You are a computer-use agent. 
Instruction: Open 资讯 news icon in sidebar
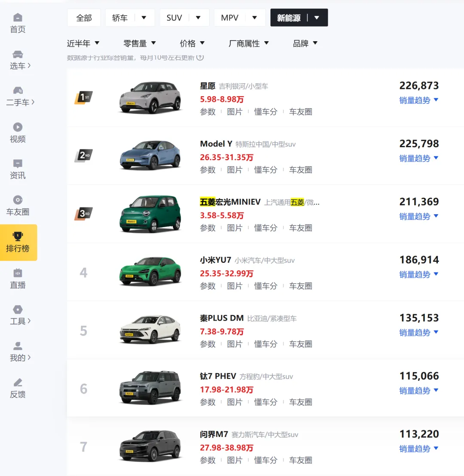pyautogui.click(x=18, y=164)
